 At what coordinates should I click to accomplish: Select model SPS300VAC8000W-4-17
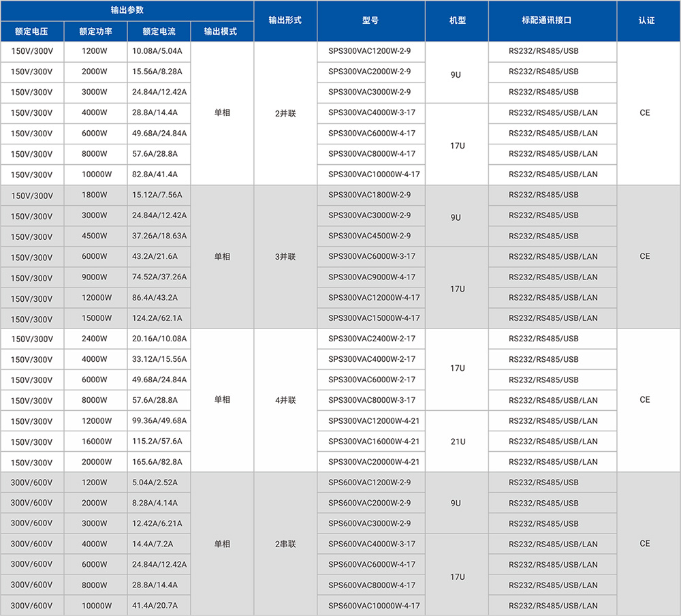click(x=371, y=154)
